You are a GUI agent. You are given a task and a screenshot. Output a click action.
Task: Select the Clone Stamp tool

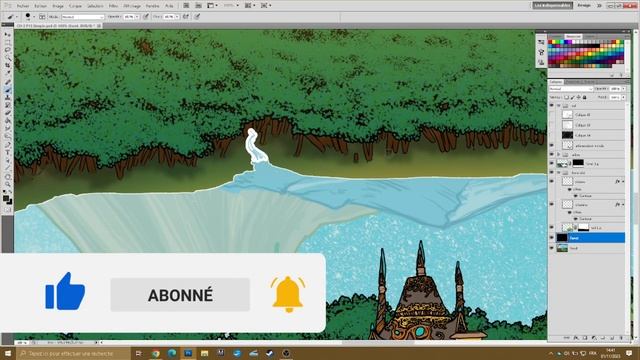click(x=8, y=97)
